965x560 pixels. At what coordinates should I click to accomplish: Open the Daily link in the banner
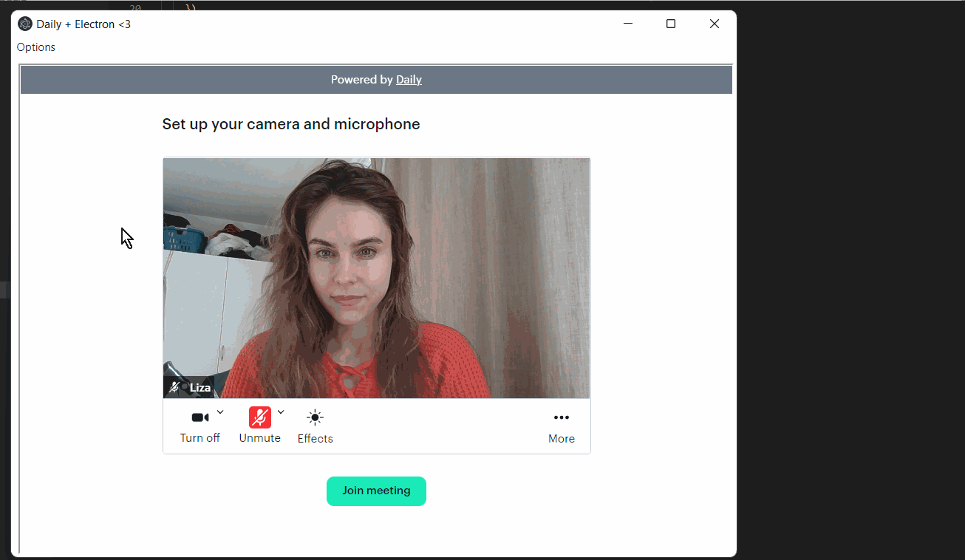click(409, 79)
